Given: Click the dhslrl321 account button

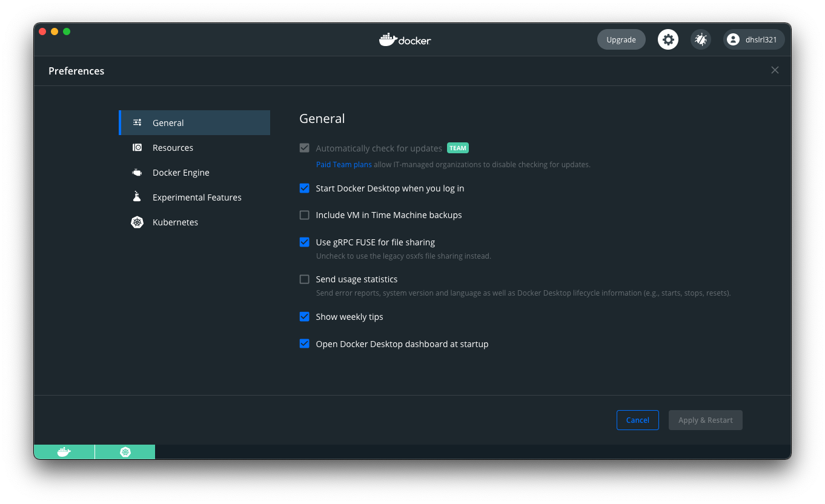Looking at the screenshot, I should (x=754, y=39).
